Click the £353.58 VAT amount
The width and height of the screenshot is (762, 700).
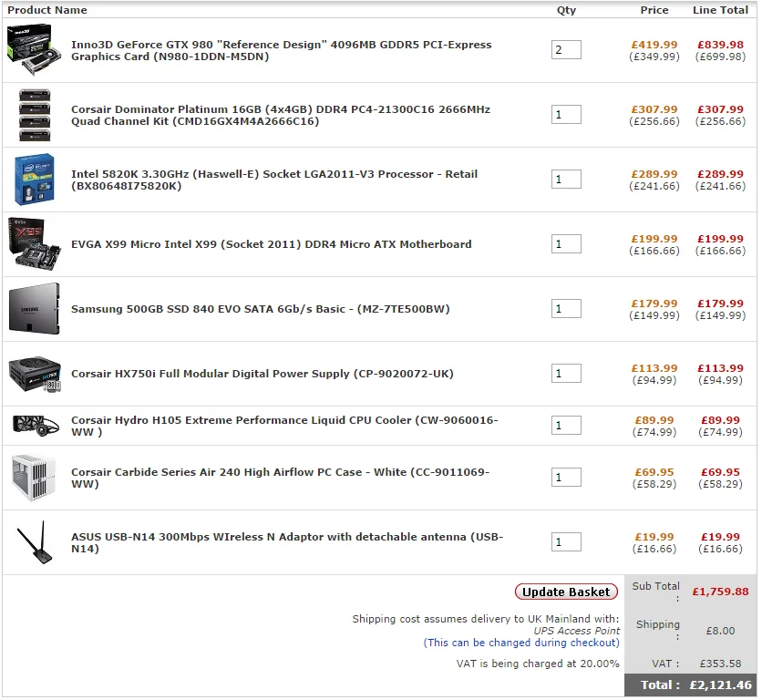click(x=721, y=664)
